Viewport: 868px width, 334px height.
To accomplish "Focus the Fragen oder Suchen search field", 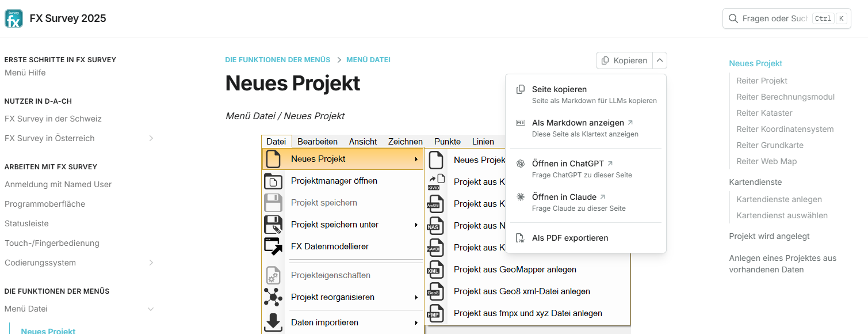I will pyautogui.click(x=774, y=18).
